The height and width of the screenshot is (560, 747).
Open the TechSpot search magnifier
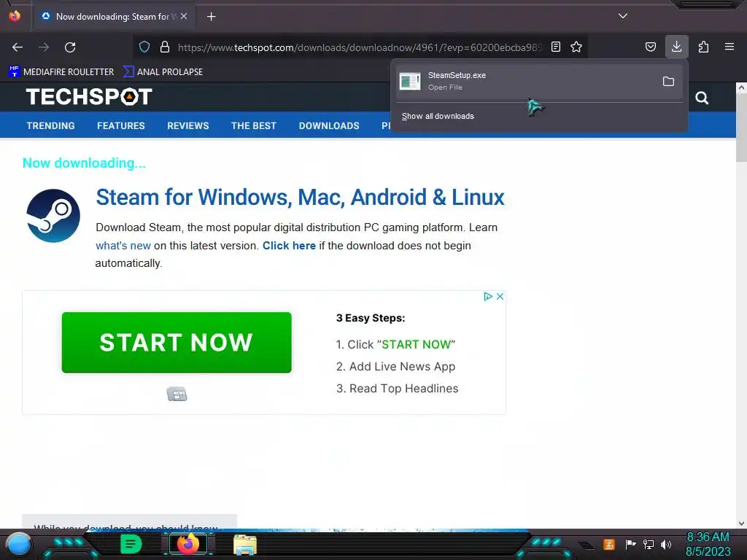[x=702, y=98]
